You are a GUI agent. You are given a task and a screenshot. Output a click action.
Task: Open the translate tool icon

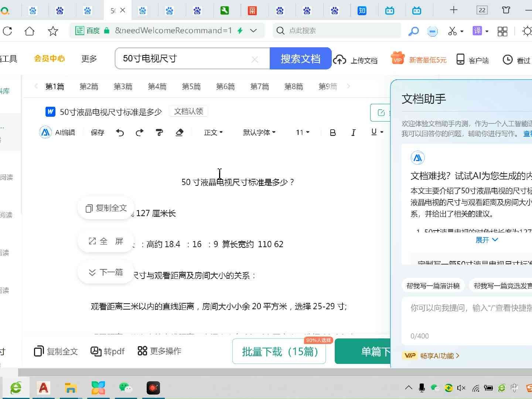(x=477, y=31)
